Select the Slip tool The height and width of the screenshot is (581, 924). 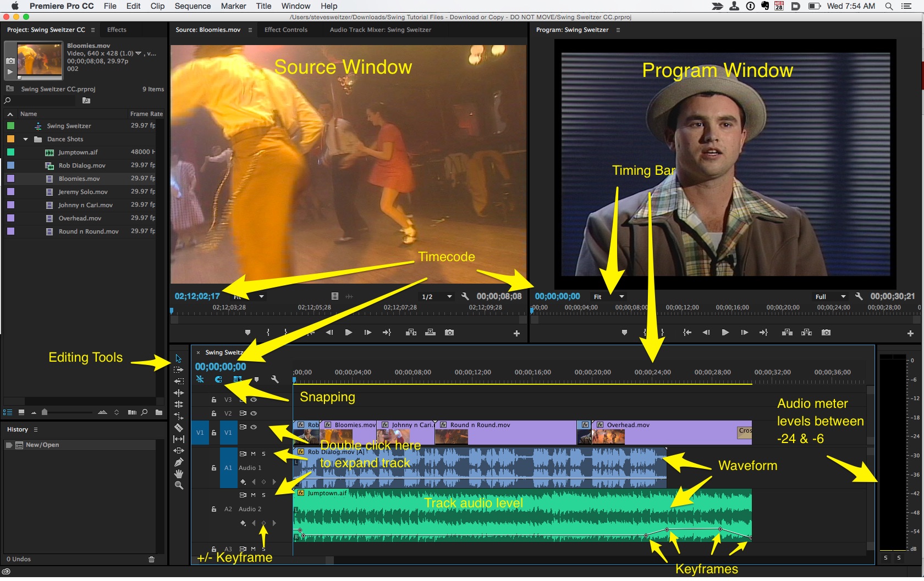179,439
